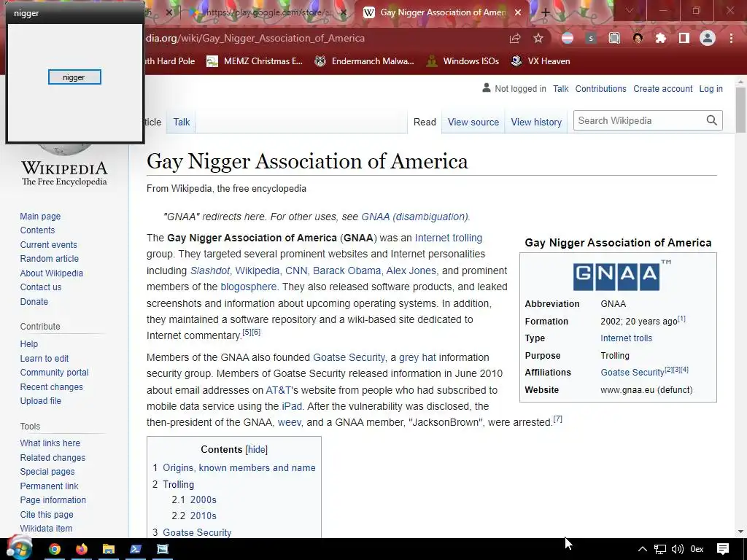Click Cite this page in Tools
The height and width of the screenshot is (560, 747).
(x=47, y=514)
